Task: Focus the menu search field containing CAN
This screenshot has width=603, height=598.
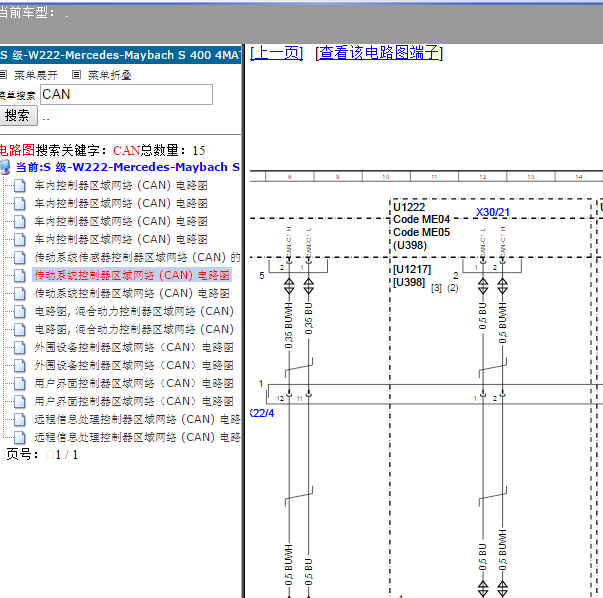Action: [126, 95]
